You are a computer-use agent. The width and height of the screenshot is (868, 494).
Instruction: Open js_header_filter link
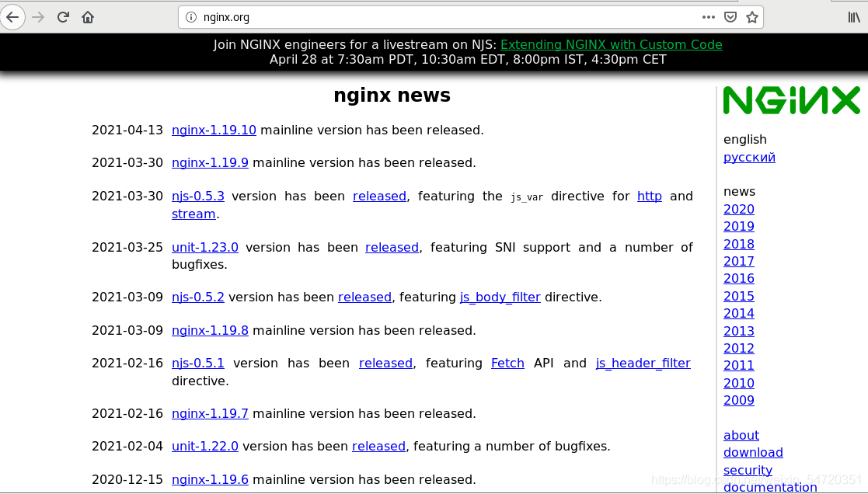click(x=643, y=363)
